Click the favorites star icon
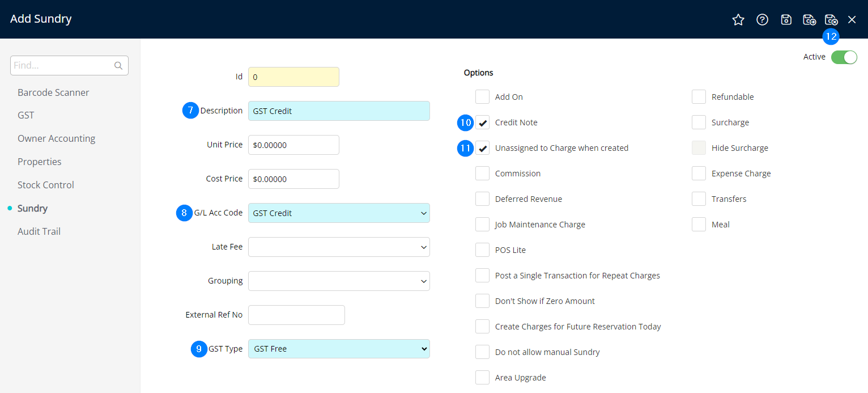 [738, 20]
